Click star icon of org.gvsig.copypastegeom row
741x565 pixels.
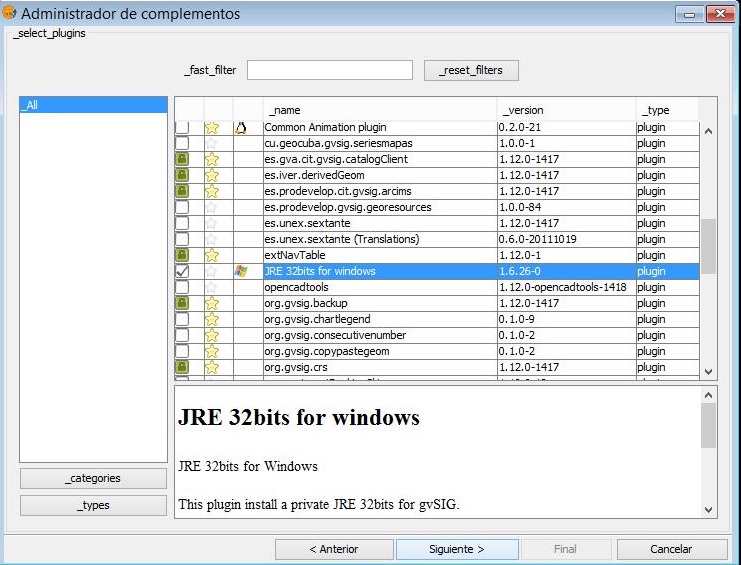click(x=212, y=351)
